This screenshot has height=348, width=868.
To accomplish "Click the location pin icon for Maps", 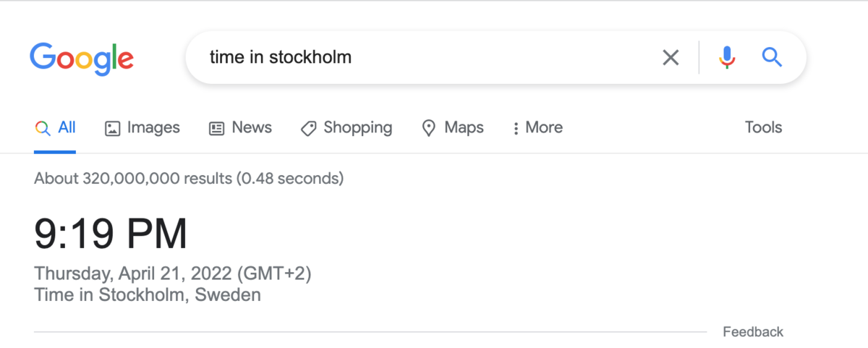I will [x=429, y=129].
